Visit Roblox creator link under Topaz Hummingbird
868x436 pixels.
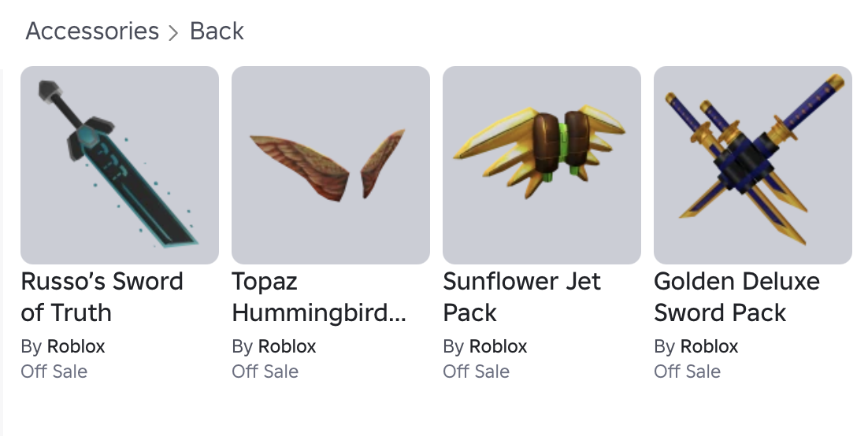click(287, 346)
